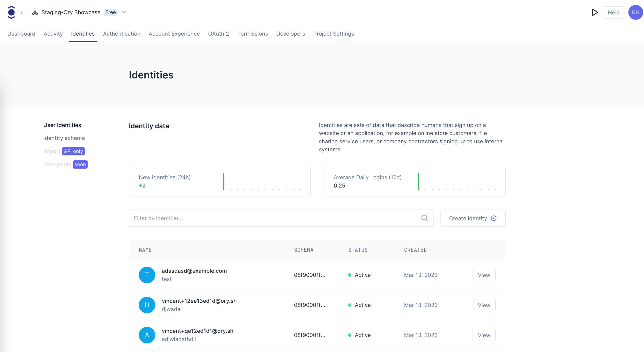The width and height of the screenshot is (644, 352).
Task: Click the plus circle icon on Create identity
Action: (x=493, y=218)
